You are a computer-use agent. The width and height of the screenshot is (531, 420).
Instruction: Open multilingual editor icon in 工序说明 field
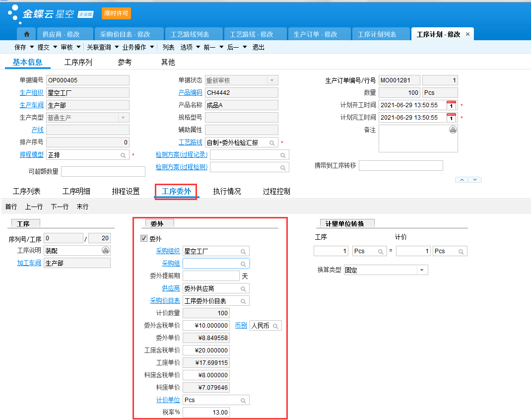[x=106, y=250]
